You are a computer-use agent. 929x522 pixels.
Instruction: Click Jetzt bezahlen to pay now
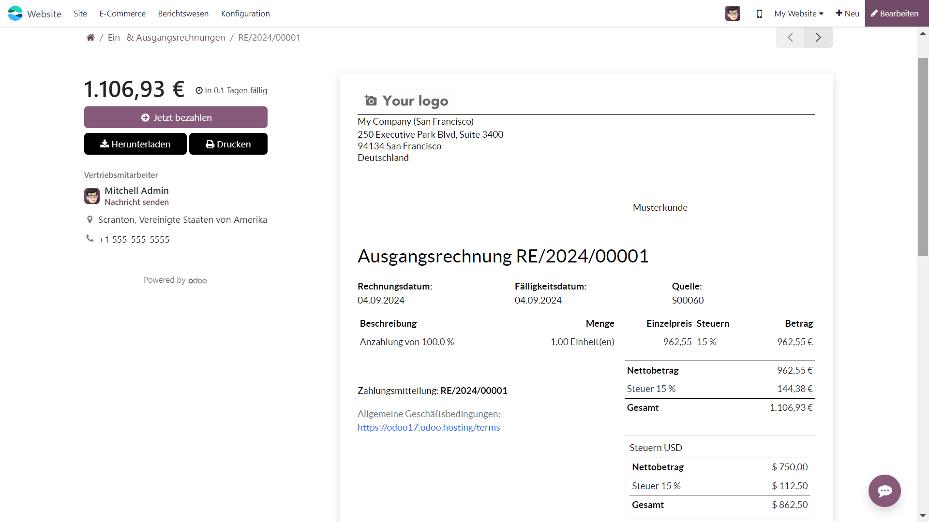click(x=176, y=117)
